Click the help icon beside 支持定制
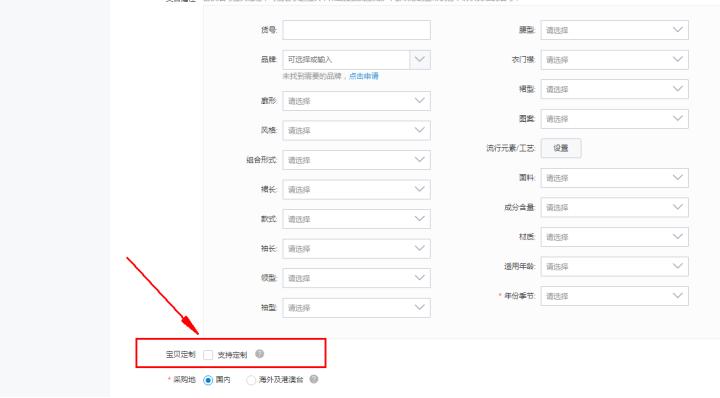 click(259, 354)
